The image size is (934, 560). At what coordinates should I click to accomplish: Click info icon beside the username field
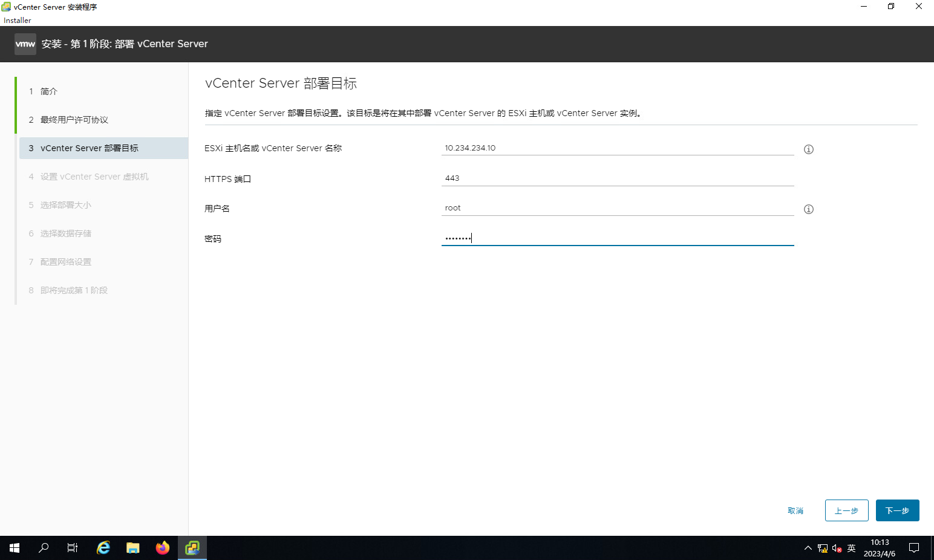click(x=808, y=209)
